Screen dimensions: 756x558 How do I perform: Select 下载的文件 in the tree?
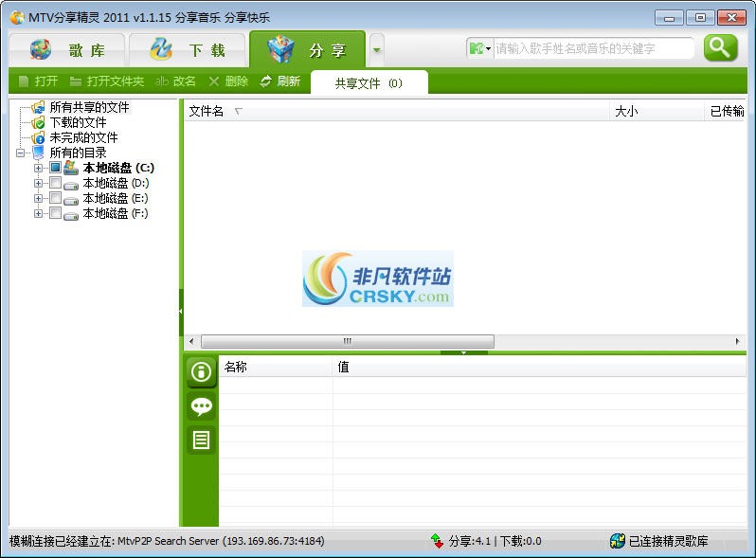tap(78, 122)
